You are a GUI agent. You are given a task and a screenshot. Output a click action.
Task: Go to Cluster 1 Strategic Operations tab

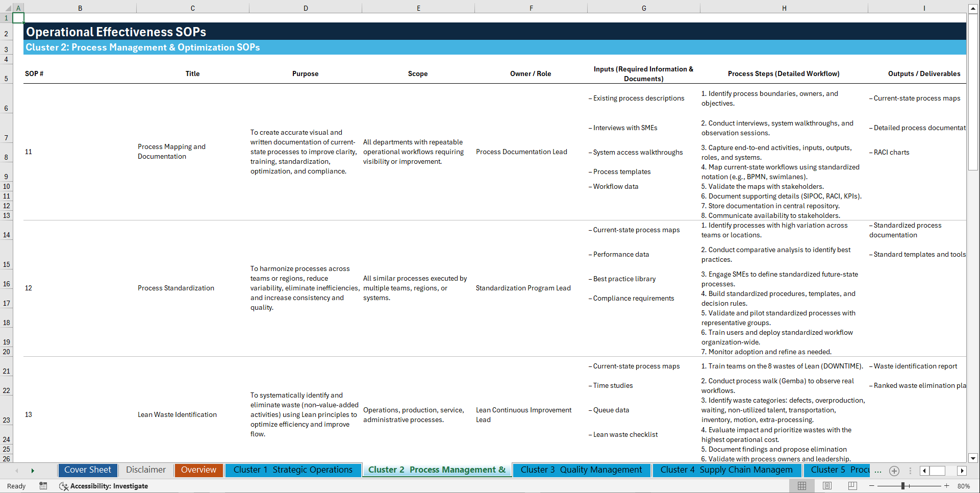point(293,470)
